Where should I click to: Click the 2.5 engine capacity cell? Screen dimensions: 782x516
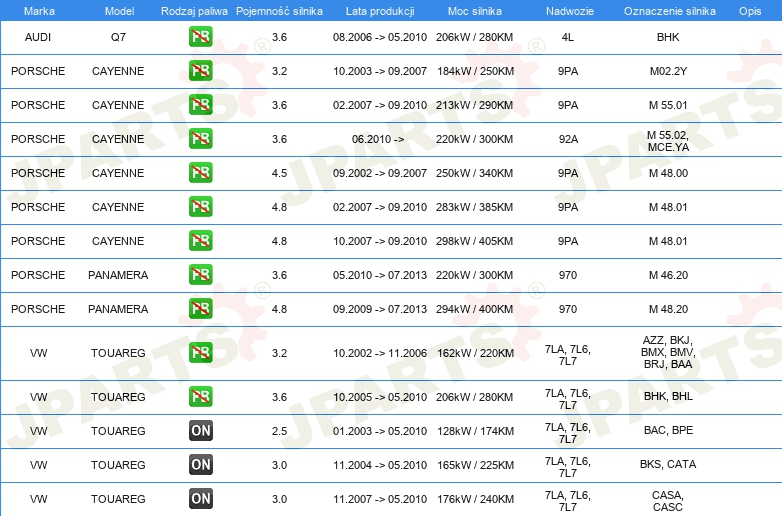[x=279, y=431]
